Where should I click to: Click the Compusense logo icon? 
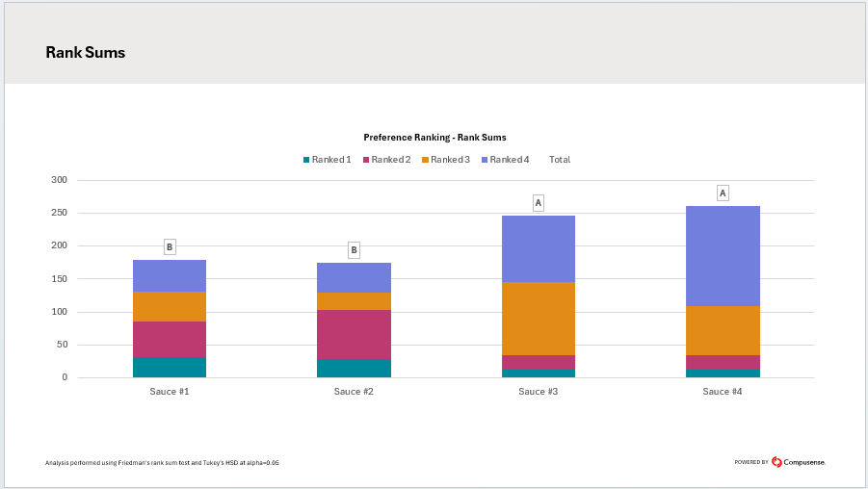[776, 462]
